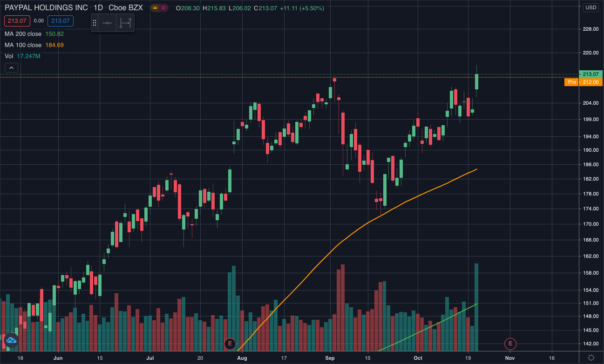Image resolution: width=604 pixels, height=364 pixels.
Task: Click the 194.00 price axis label
Action: click(x=590, y=136)
